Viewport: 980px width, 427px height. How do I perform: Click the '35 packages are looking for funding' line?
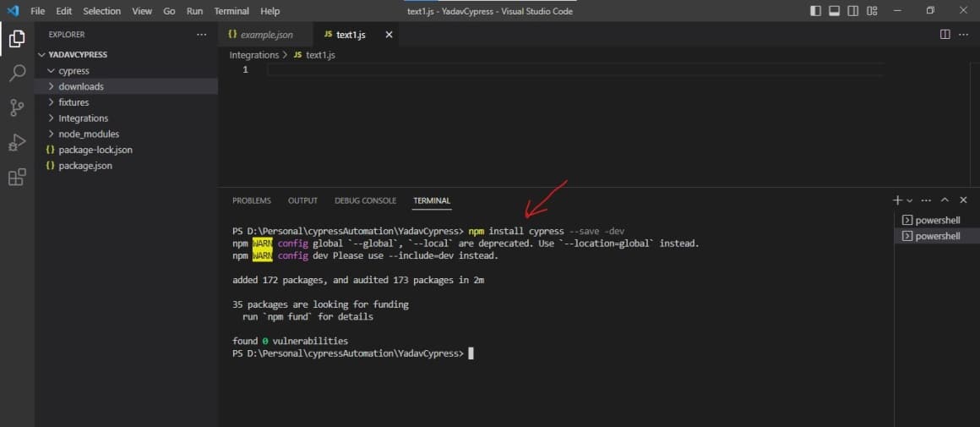tap(320, 304)
